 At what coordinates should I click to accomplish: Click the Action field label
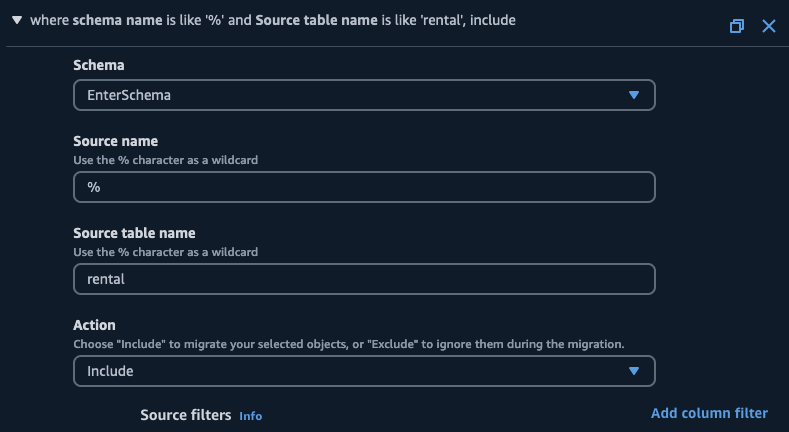point(95,325)
